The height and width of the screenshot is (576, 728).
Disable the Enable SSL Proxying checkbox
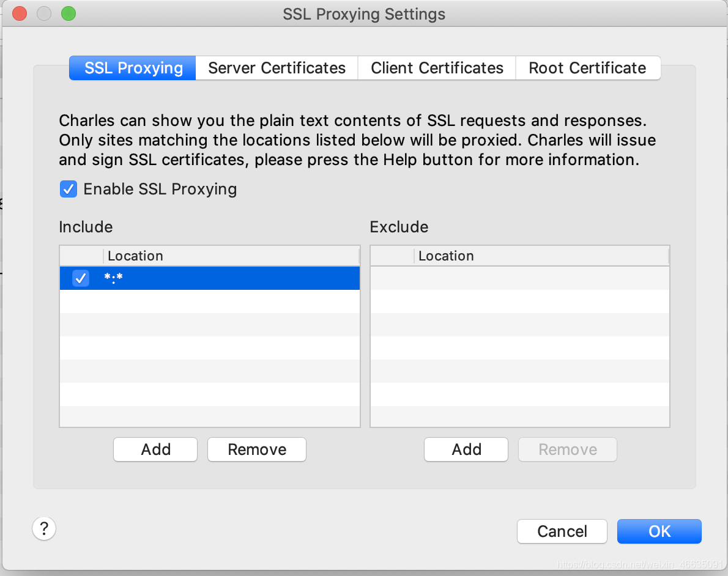[69, 189]
